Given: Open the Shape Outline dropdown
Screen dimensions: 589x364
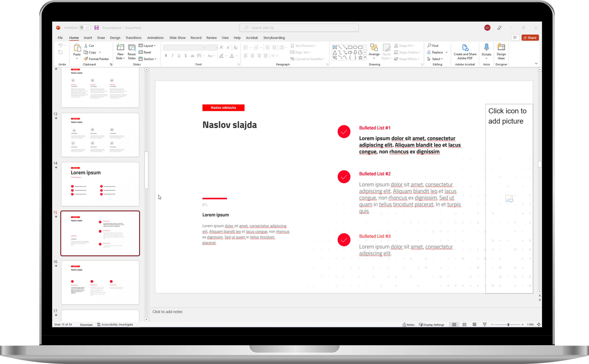Looking at the screenshot, I should tap(407, 52).
